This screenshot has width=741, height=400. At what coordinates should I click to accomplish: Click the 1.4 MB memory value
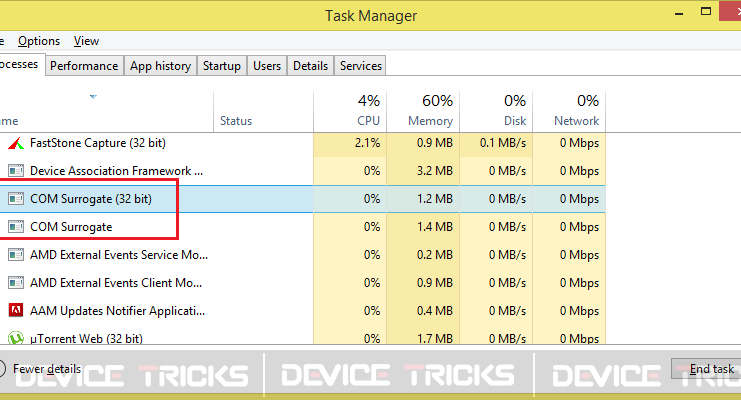pyautogui.click(x=435, y=227)
